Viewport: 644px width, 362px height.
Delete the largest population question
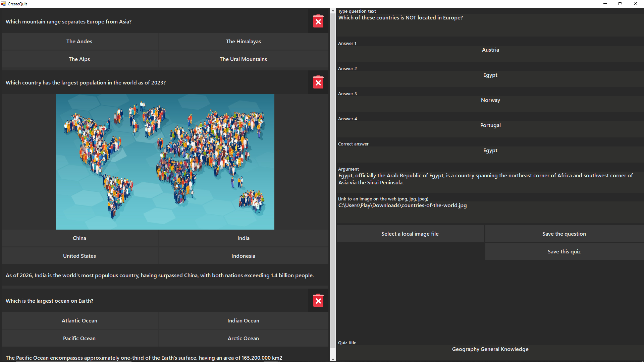point(318,82)
